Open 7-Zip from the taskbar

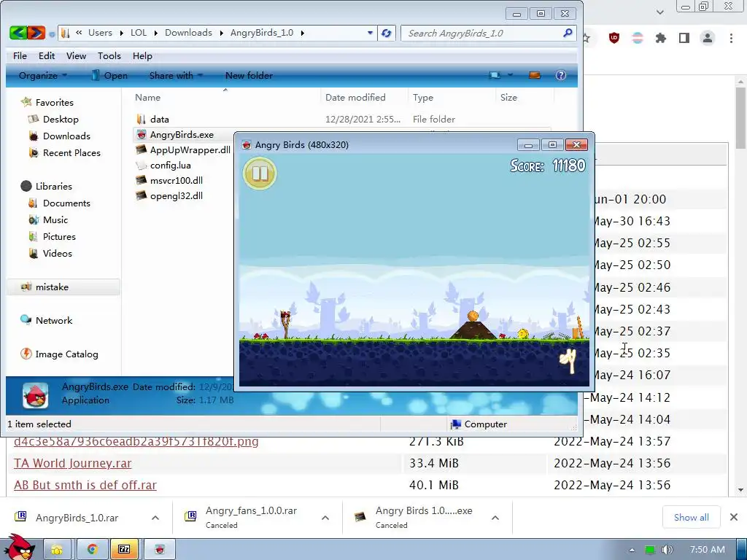coord(124,550)
